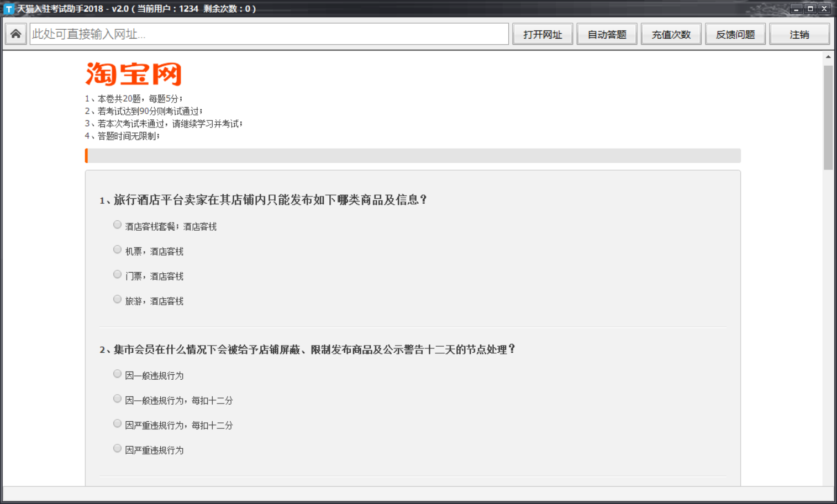837x504 pixels.
Task: Click the scrollbar up arrow
Action: pyautogui.click(x=828, y=57)
